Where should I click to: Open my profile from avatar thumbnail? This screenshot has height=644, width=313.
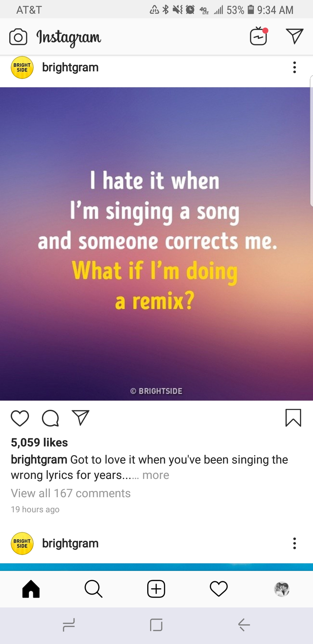[x=282, y=589]
